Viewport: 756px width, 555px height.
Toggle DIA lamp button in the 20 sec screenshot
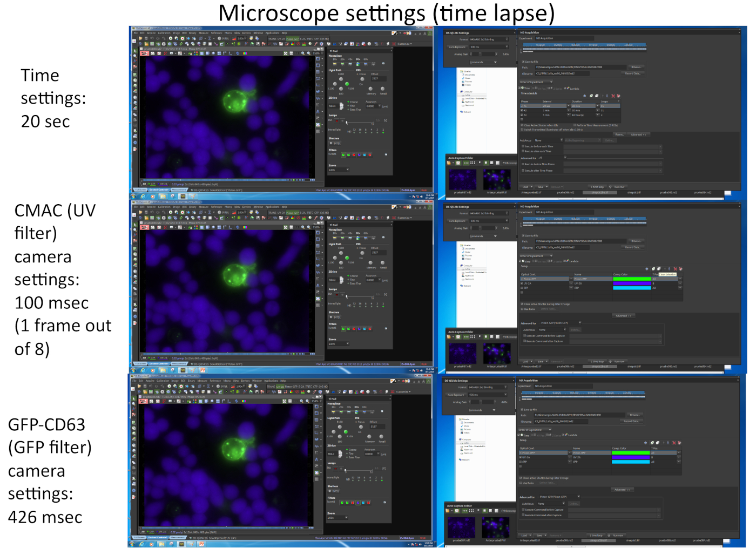point(336,121)
